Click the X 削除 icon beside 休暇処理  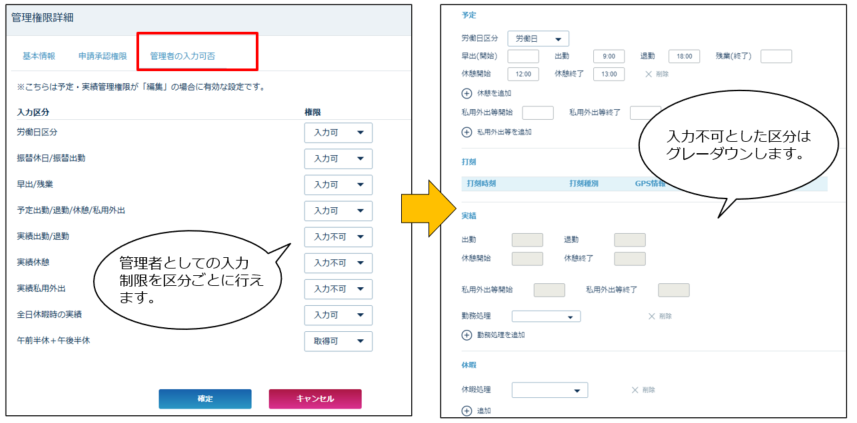point(635,390)
